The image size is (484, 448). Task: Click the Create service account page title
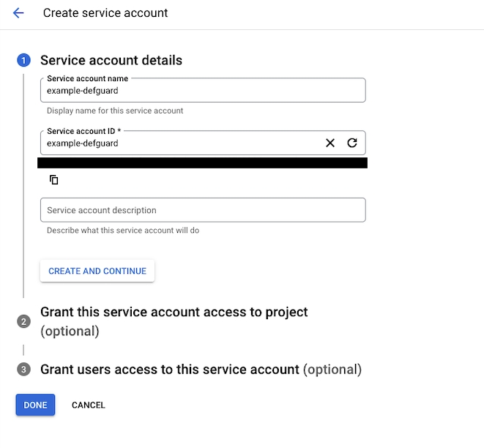105,13
